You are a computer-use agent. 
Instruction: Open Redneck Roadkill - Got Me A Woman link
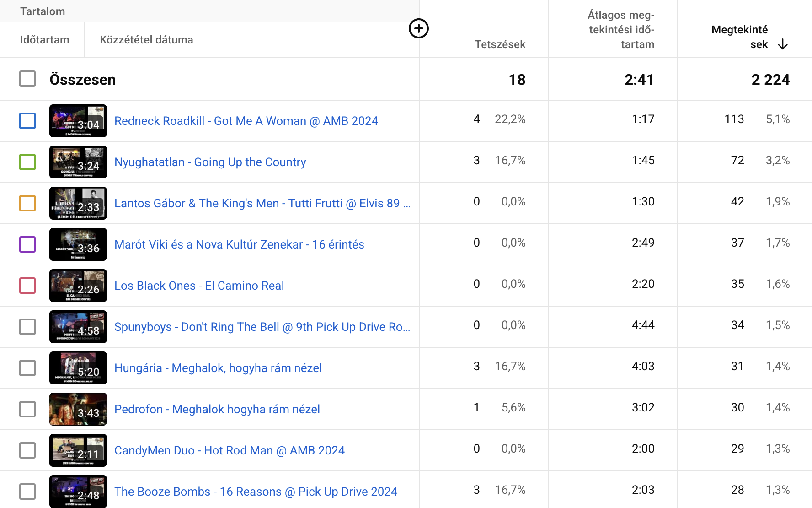point(246,121)
